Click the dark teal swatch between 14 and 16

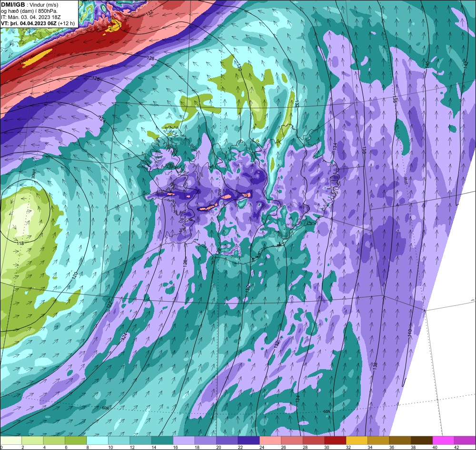tap(162, 440)
